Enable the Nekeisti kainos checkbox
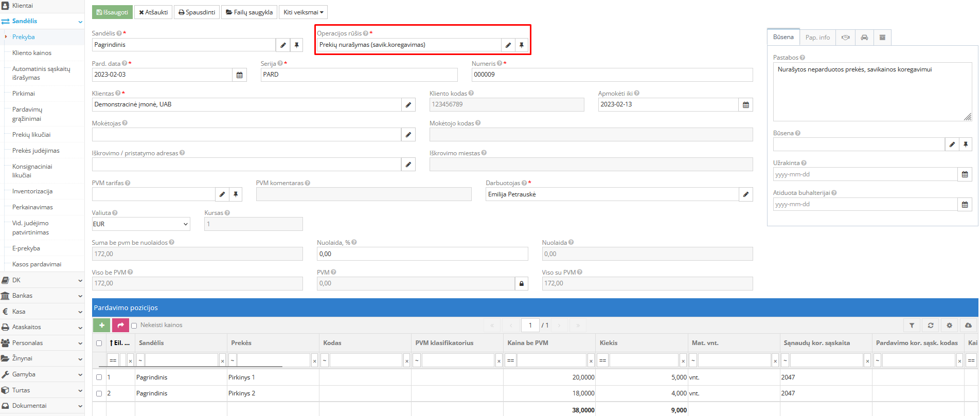The width and height of the screenshot is (980, 416). pos(134,325)
